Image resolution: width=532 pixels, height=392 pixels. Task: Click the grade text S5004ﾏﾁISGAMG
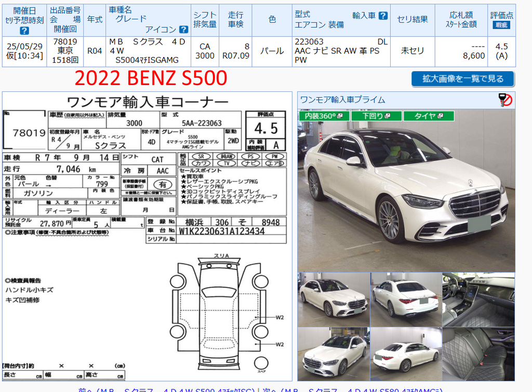147,60
